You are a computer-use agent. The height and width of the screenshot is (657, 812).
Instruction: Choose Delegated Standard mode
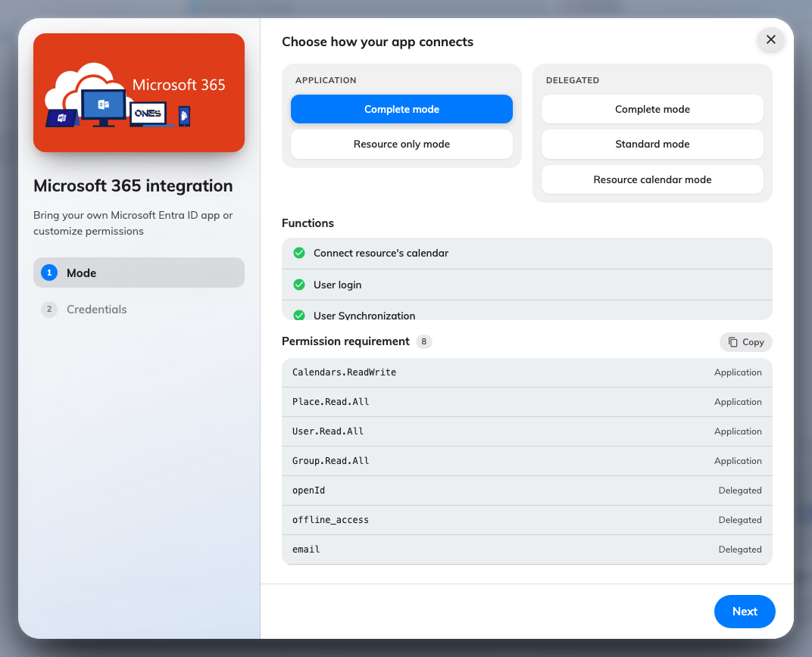(x=652, y=145)
